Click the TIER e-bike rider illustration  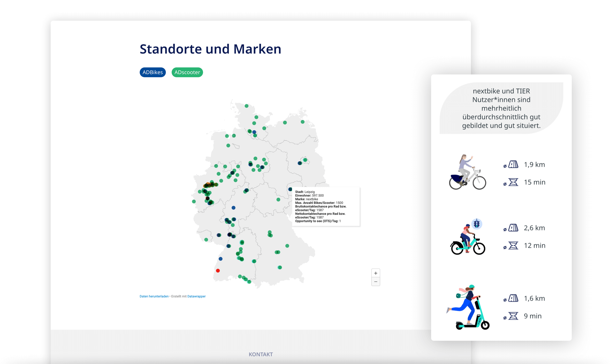(467, 237)
